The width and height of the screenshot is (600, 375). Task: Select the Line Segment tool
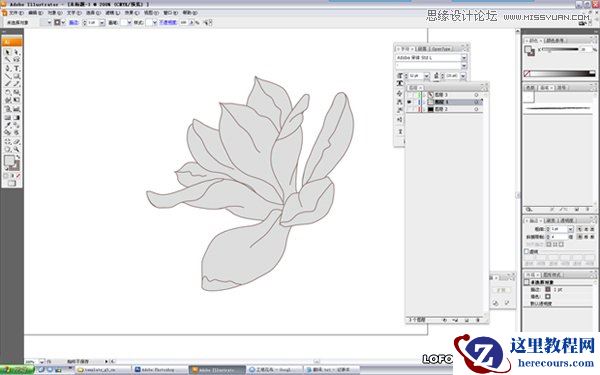pos(7,77)
